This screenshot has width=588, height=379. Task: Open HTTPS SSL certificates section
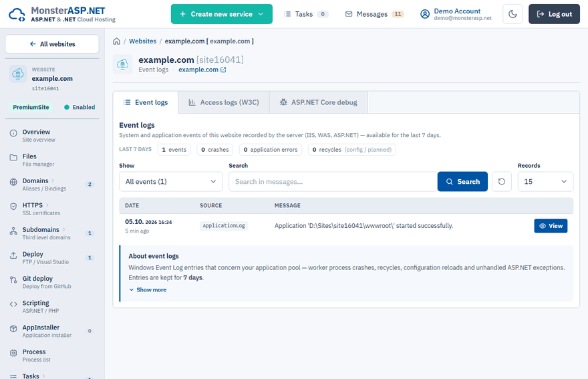pos(52,209)
